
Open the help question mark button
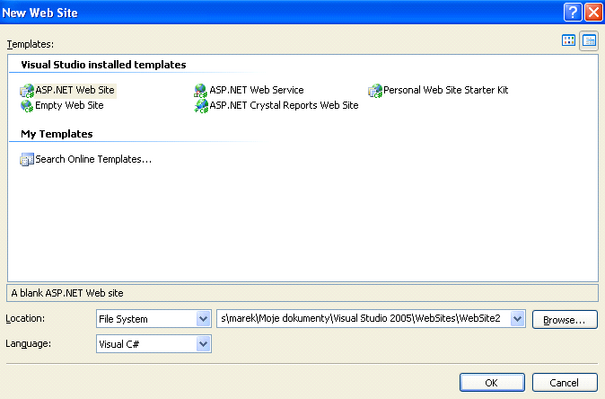pyautogui.click(x=573, y=12)
